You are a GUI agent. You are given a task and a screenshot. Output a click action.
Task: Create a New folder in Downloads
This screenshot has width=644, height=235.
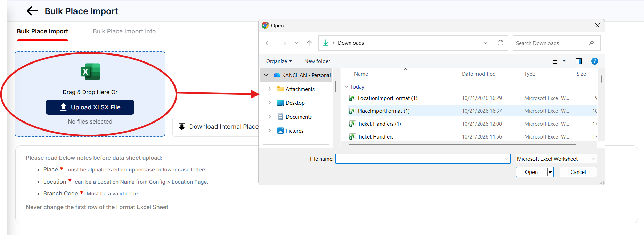[x=317, y=61]
